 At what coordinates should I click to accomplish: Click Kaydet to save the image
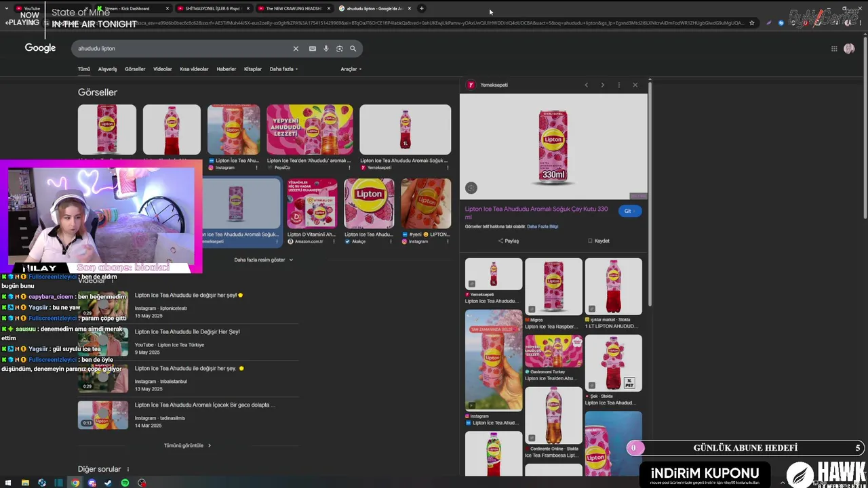click(598, 241)
